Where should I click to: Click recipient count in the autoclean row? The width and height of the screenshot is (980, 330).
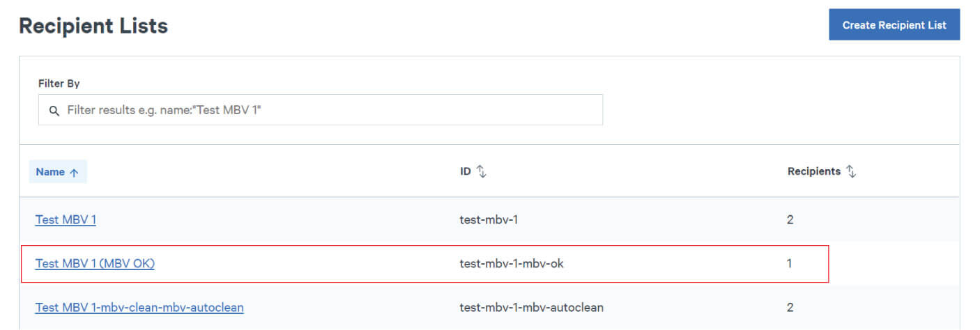pos(790,307)
